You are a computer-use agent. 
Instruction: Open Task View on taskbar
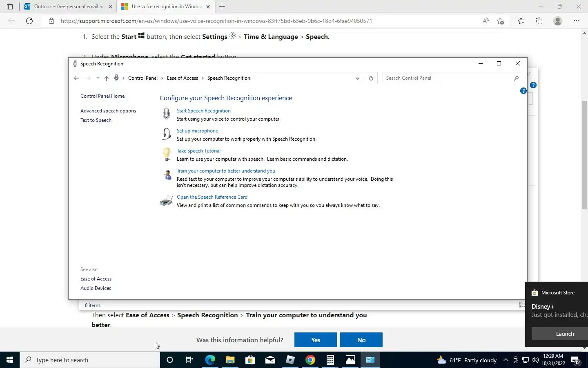coord(189,360)
